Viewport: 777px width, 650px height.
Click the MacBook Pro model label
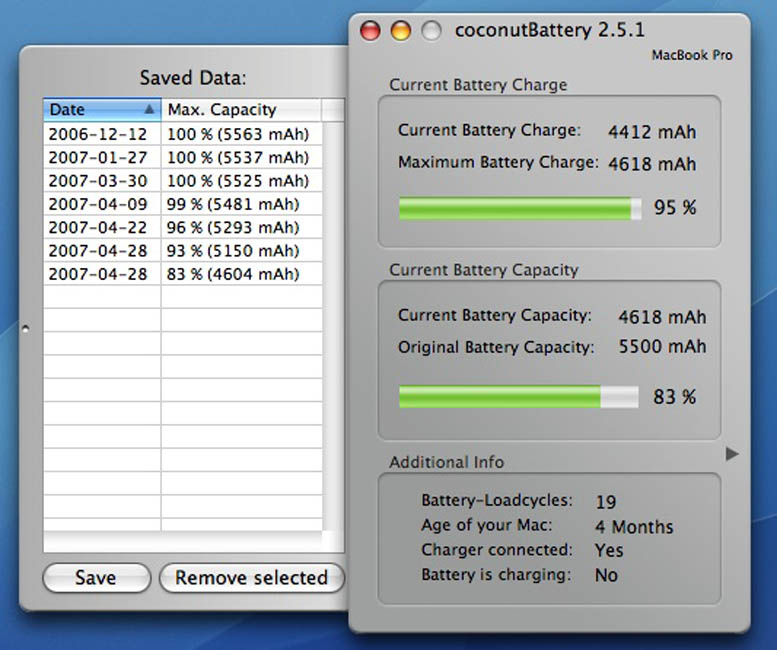click(692, 55)
